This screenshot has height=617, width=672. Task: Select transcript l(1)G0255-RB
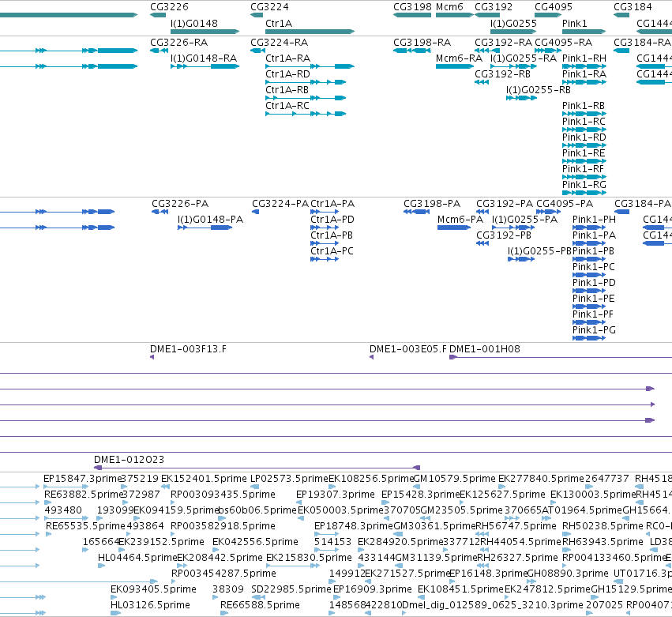coord(539,89)
